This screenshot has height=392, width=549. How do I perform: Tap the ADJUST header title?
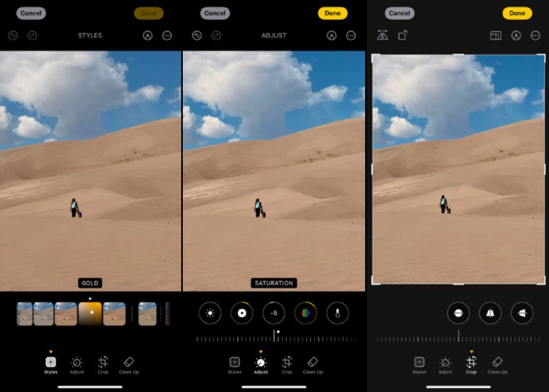click(274, 35)
